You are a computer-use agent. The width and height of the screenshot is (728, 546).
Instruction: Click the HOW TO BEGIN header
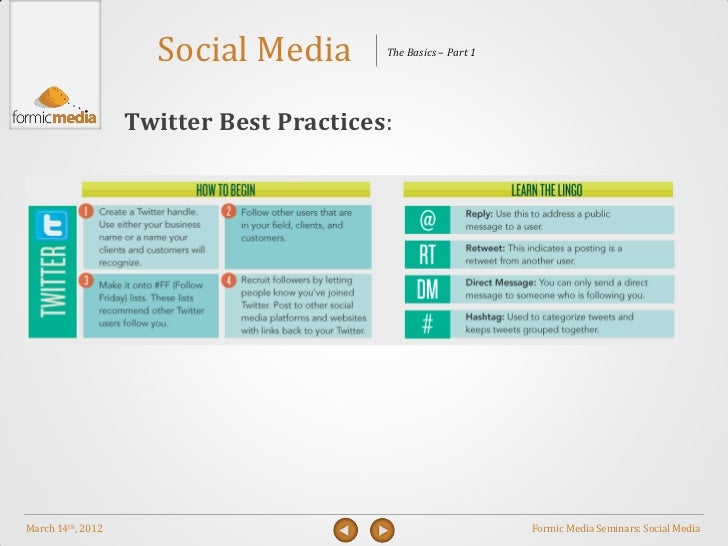click(226, 190)
